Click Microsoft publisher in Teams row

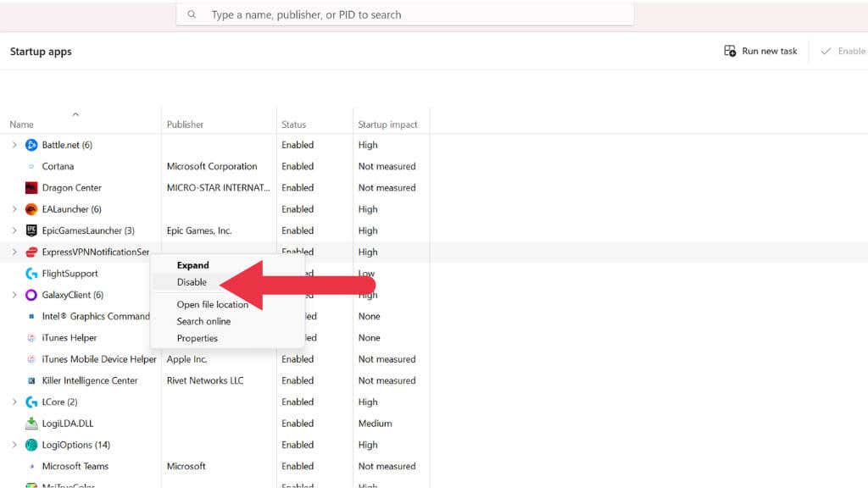point(186,467)
